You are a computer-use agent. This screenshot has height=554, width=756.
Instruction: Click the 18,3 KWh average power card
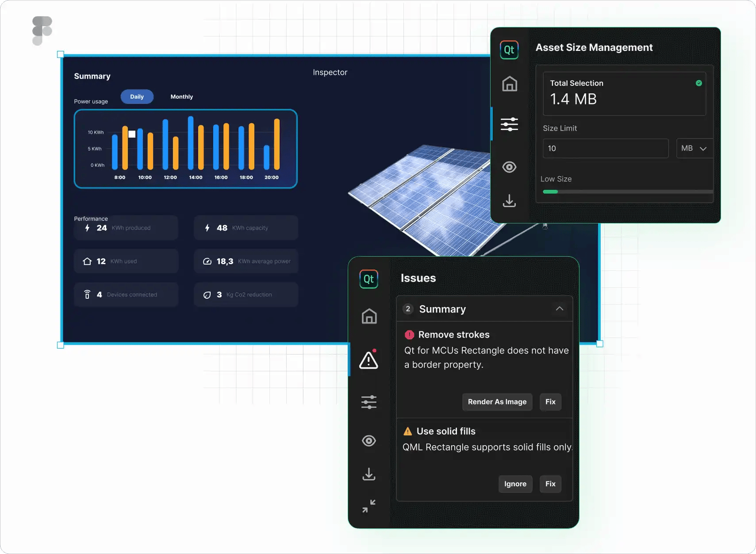pyautogui.click(x=246, y=261)
